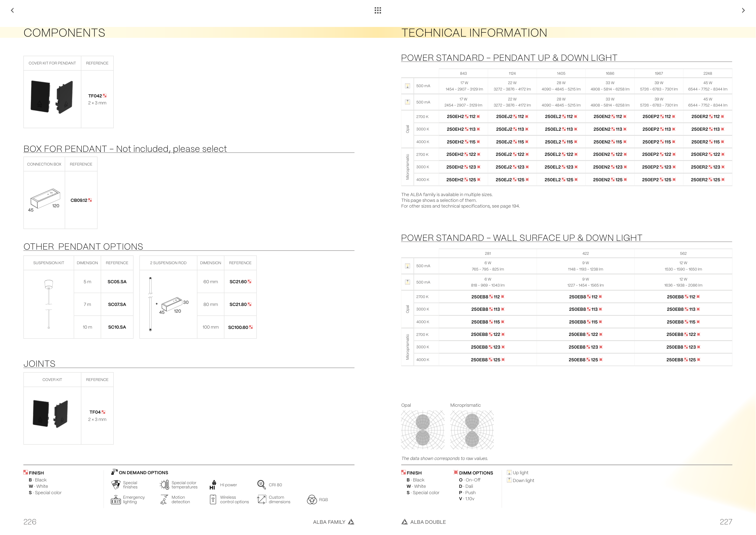Click the RGB circles icon

click(x=311, y=500)
